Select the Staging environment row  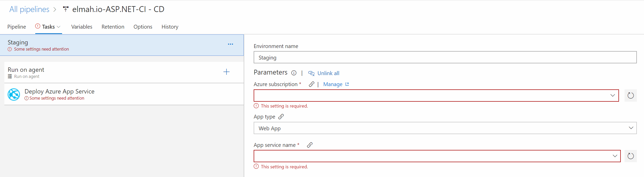pos(122,45)
